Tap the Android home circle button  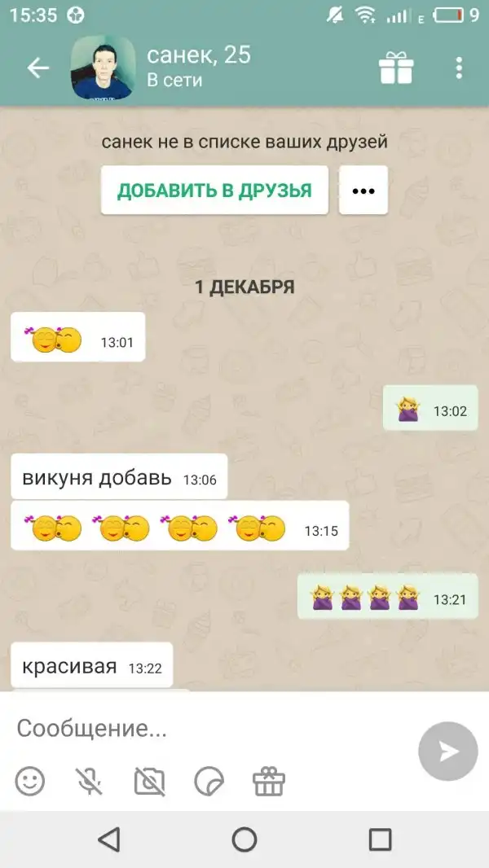[x=244, y=840]
